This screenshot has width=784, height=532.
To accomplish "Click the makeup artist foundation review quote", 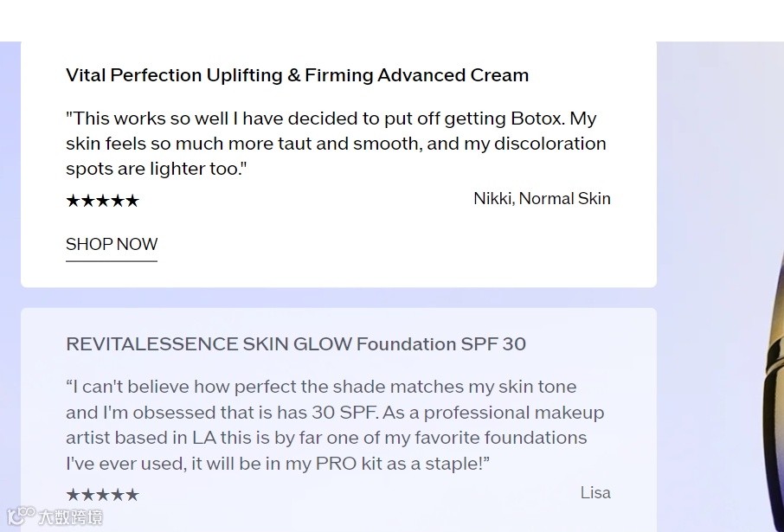I will [335, 425].
